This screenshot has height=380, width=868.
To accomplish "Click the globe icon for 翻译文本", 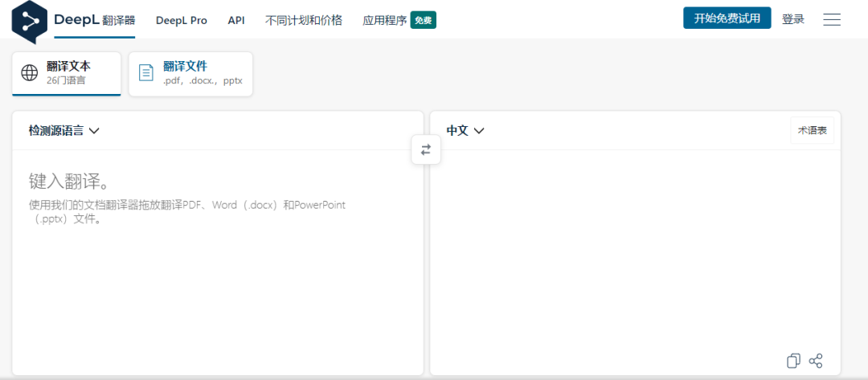I will pyautogui.click(x=30, y=72).
